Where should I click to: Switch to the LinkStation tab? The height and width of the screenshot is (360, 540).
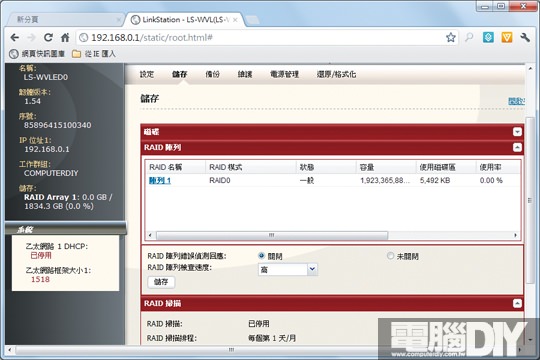tap(184, 20)
